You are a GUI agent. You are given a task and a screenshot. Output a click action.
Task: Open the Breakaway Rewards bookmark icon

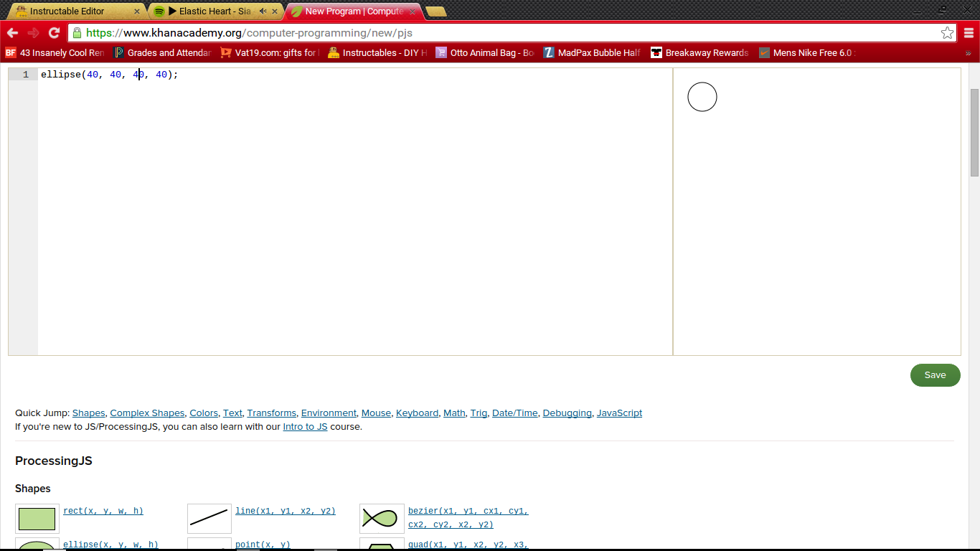coord(655,52)
